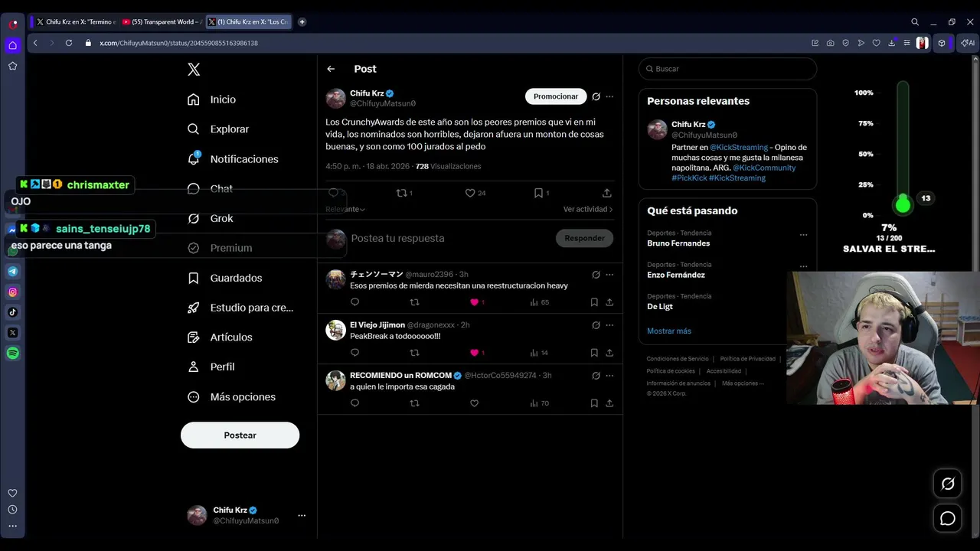This screenshot has height=551, width=980.
Task: Open Guardados in navigation
Action: pos(224,278)
